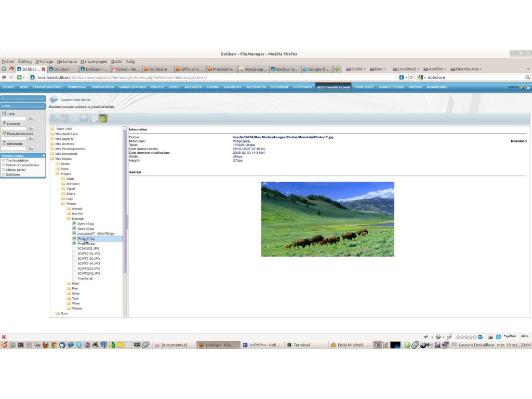This screenshot has height=399, width=532.
Task: Click the greyed save disk icon in toolbar
Action: point(84,118)
